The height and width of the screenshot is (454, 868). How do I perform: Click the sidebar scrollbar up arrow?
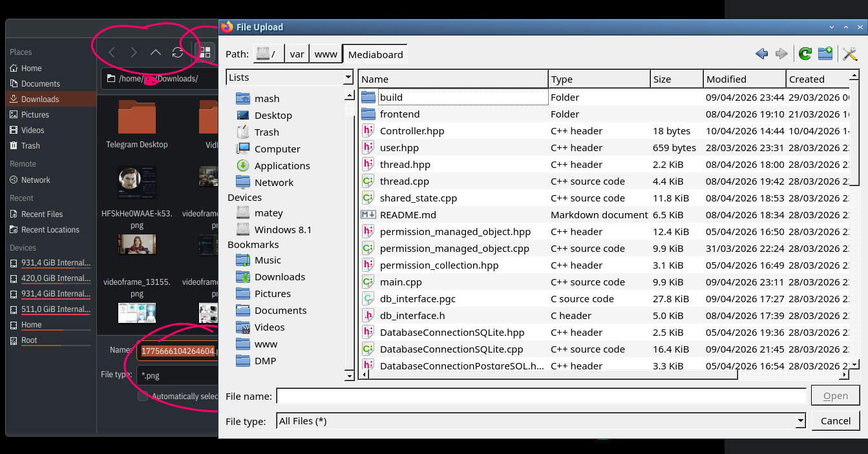(x=350, y=95)
